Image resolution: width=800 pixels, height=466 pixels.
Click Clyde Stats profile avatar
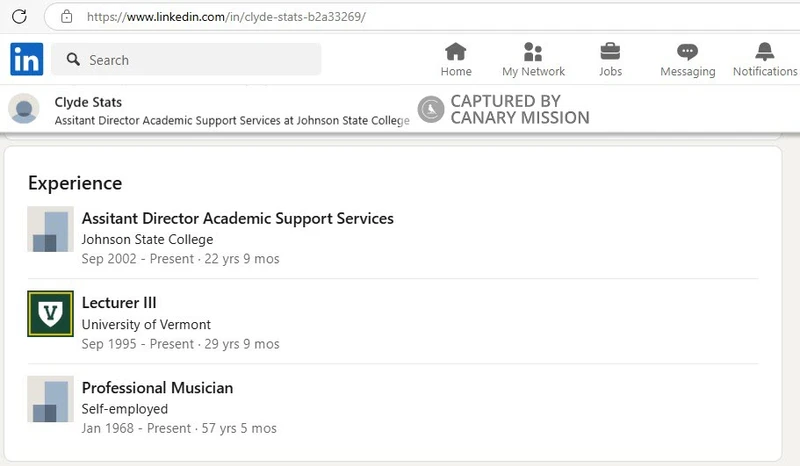point(24,109)
